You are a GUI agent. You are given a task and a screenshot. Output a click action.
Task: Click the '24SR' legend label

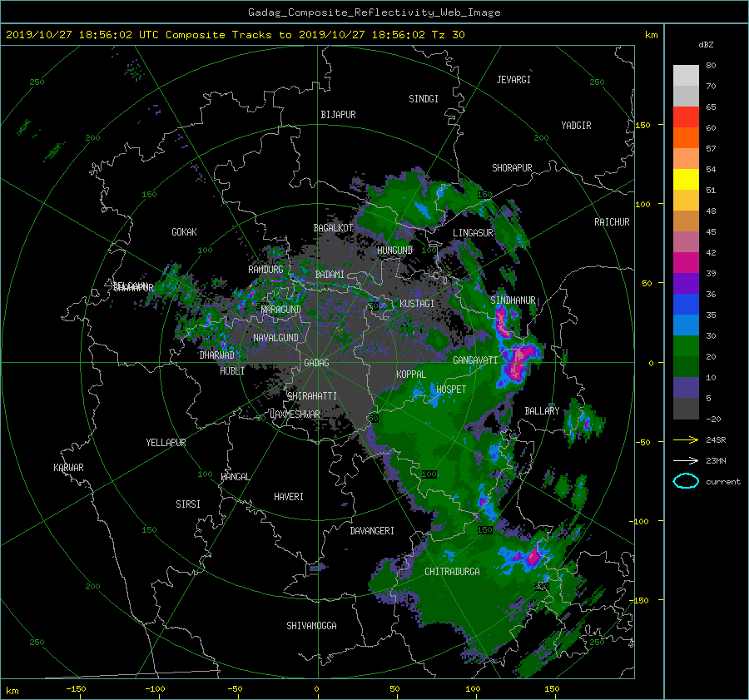[716, 440]
